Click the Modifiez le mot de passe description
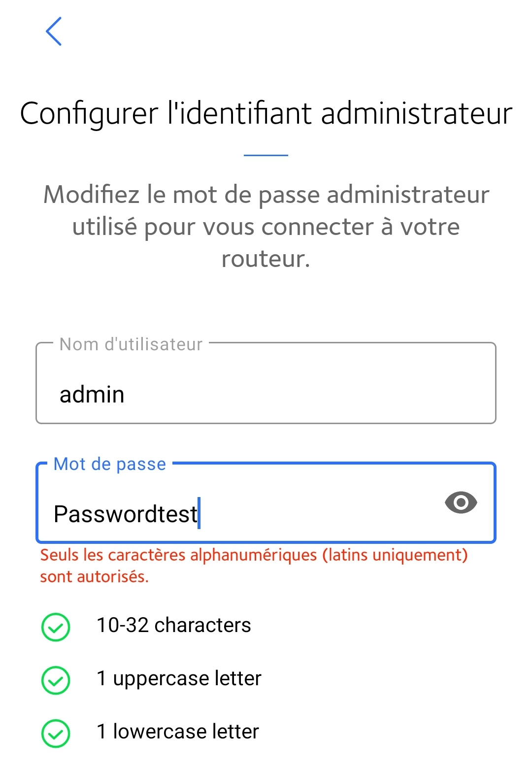Screen dimensions: 532x767 [266, 226]
